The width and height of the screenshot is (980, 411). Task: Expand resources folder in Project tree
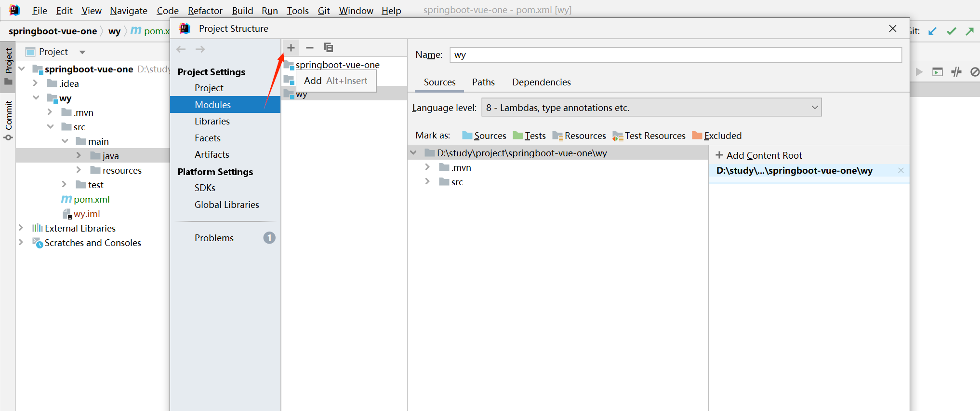click(x=79, y=170)
